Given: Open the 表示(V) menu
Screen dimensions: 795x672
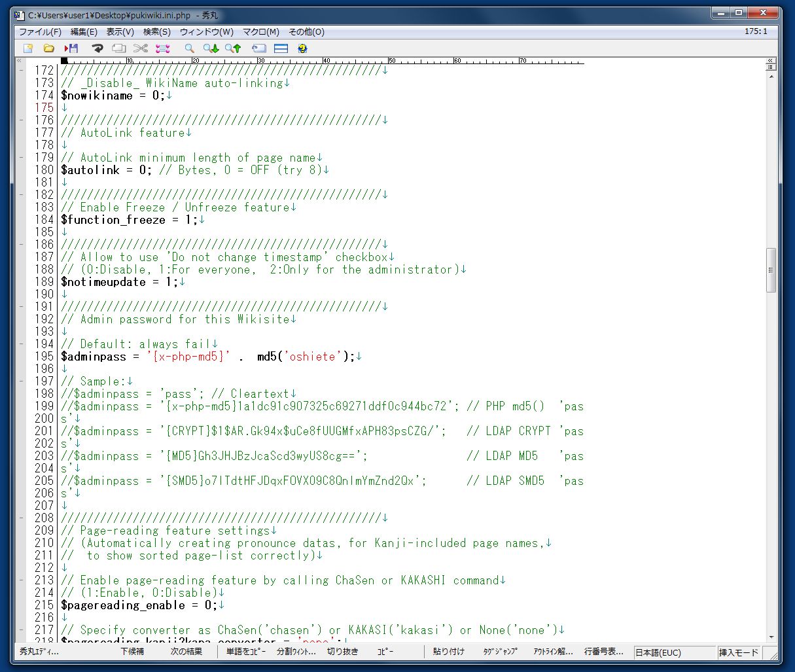Looking at the screenshot, I should 120,31.
